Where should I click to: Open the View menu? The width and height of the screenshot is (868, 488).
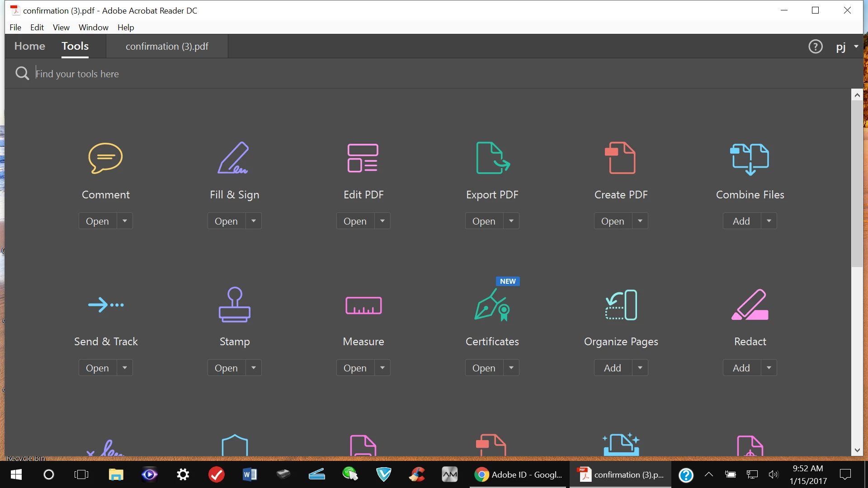[61, 28]
